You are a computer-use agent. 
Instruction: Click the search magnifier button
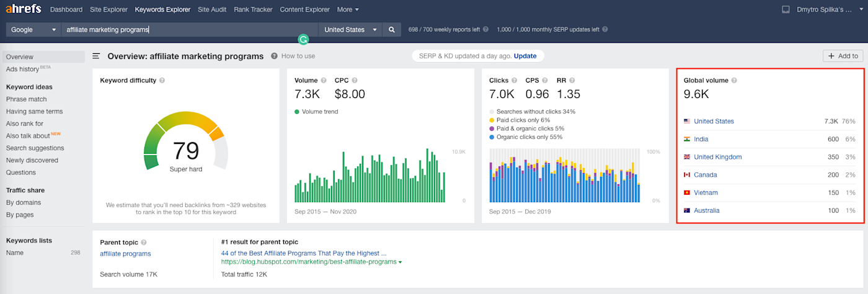(x=392, y=30)
